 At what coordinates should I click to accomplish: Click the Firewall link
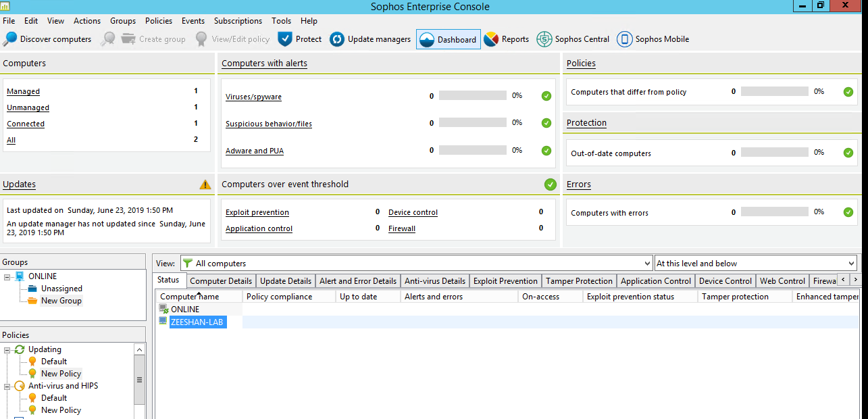402,228
